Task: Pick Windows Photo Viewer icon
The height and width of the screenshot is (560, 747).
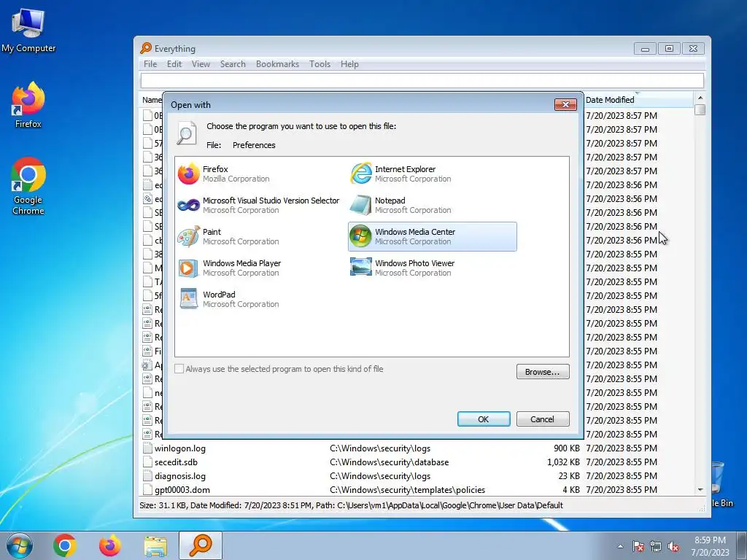Action: click(360, 267)
